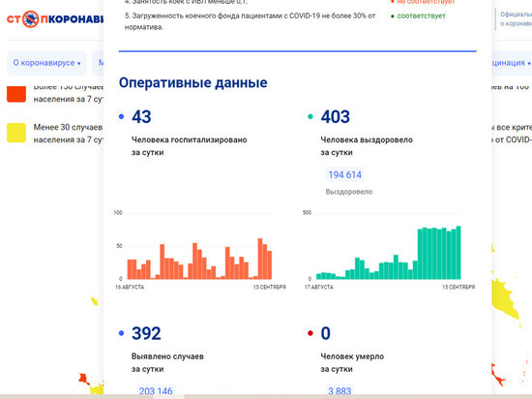Click the 'Человека выздоровело за сутки' label

367,146
